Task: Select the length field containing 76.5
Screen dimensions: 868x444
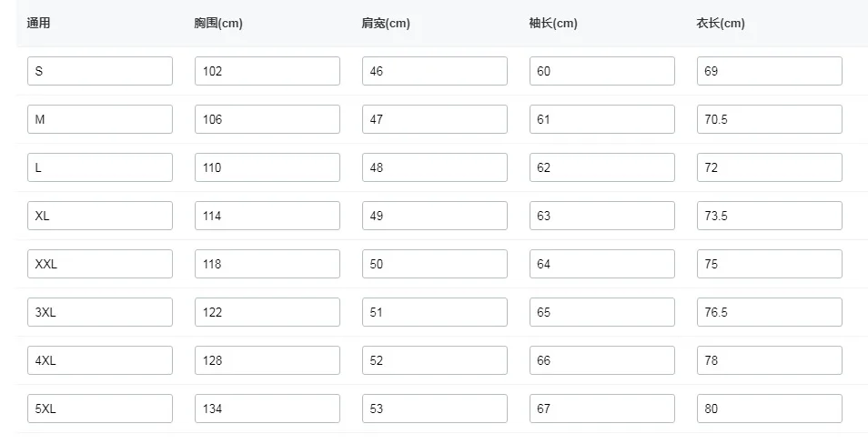Action: (770, 312)
